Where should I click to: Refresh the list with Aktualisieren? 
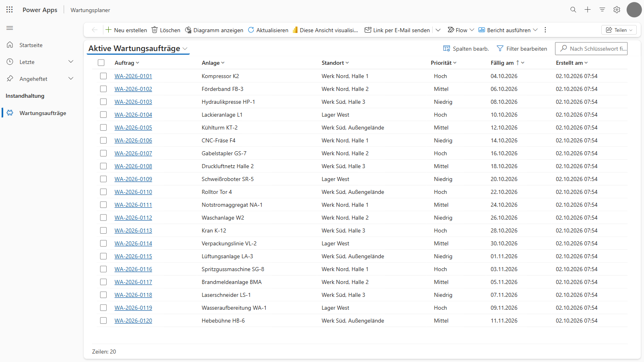click(268, 30)
